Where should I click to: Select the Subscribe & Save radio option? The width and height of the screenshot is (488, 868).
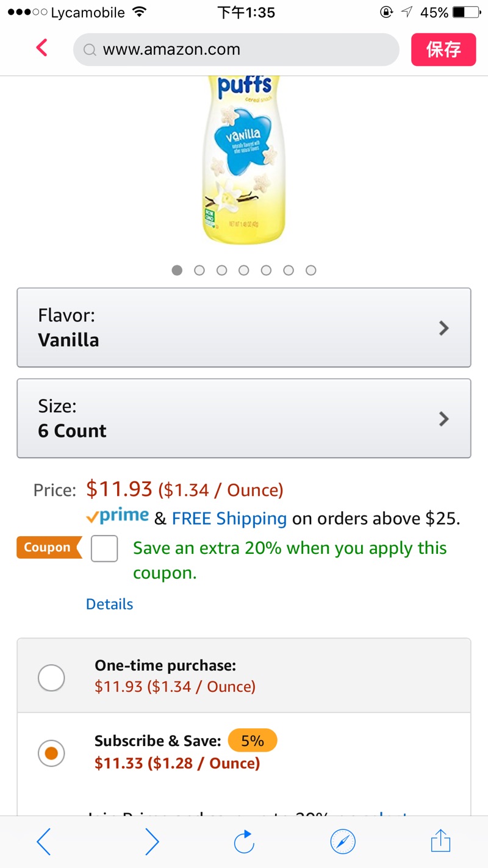[51, 753]
